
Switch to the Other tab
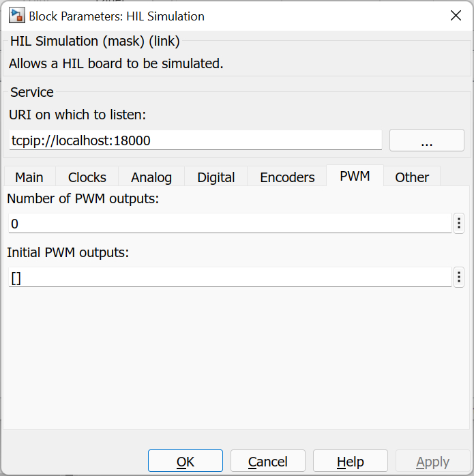pos(412,177)
